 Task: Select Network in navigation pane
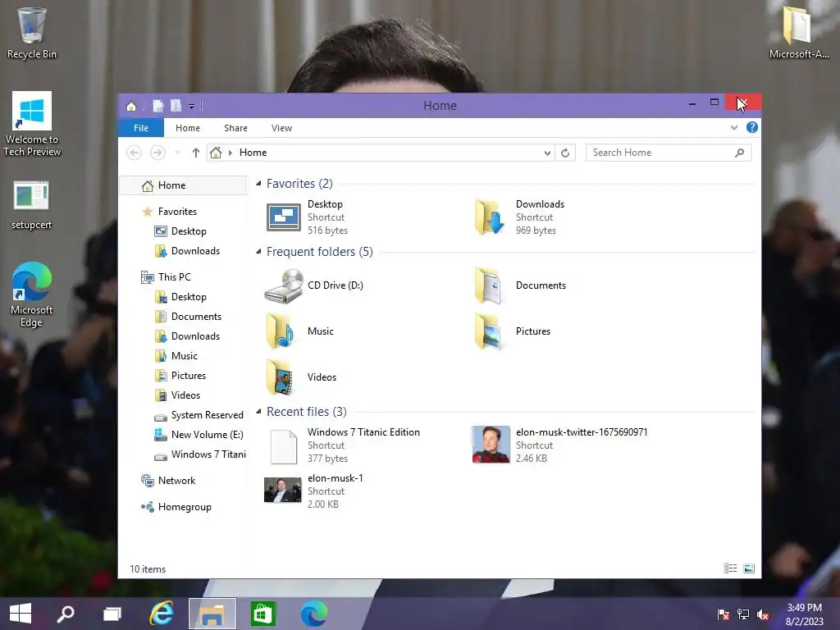coord(176,481)
